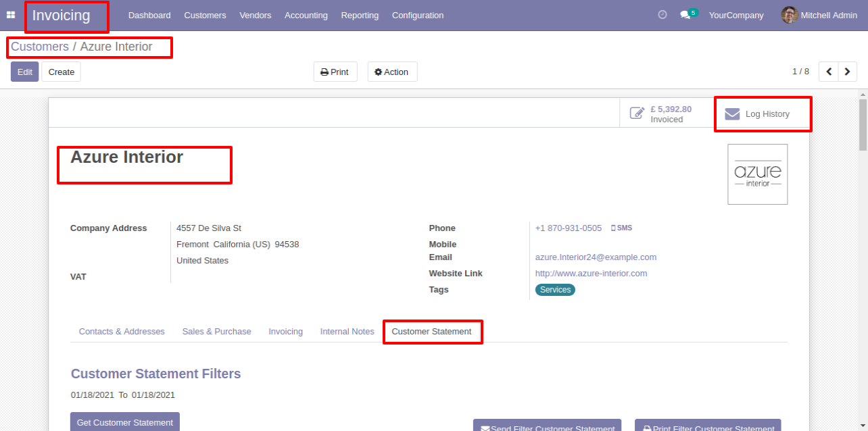Click Mitchell Admin avatar picture
Image resolution: width=868 pixels, height=431 pixels.
pyautogui.click(x=790, y=15)
